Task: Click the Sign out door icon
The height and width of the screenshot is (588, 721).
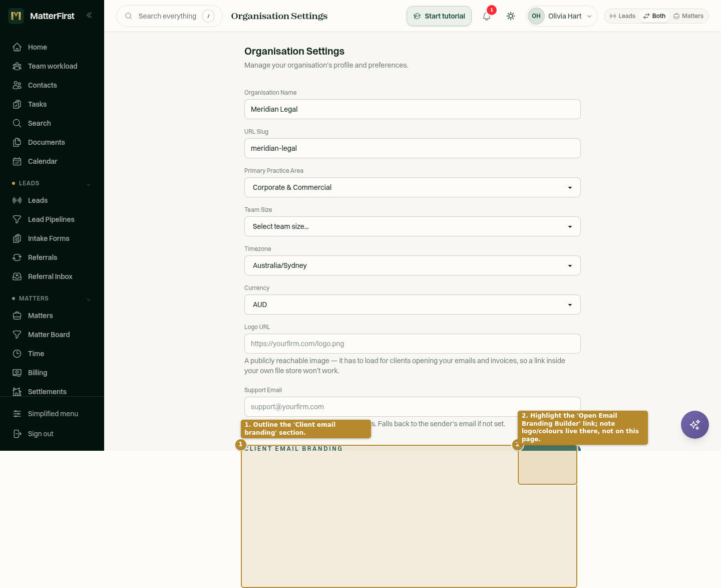Action: 17,434
